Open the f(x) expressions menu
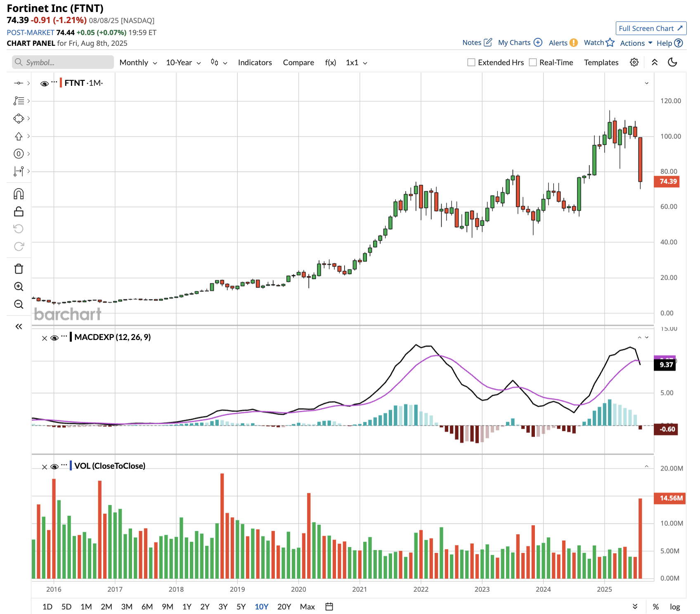 pyautogui.click(x=331, y=63)
